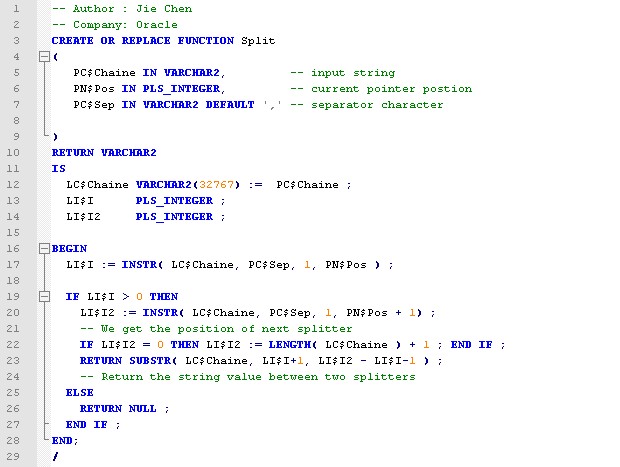Click line number 1 in the gutter
620x467 pixels.
pos(17,9)
